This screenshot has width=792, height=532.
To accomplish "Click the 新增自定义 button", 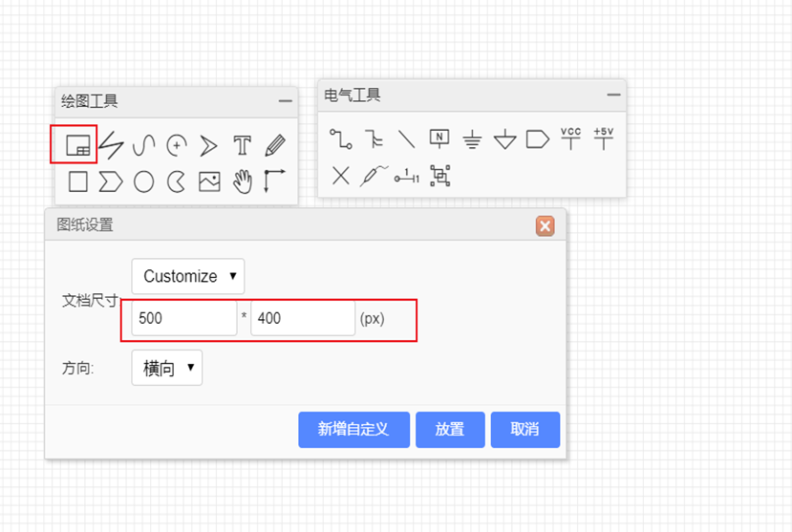I will 353,430.
